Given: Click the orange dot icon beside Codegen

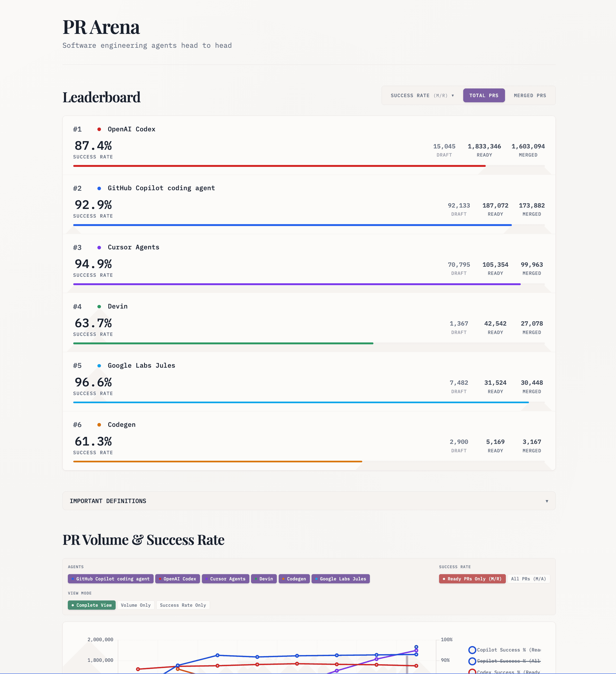Looking at the screenshot, I should coord(99,425).
